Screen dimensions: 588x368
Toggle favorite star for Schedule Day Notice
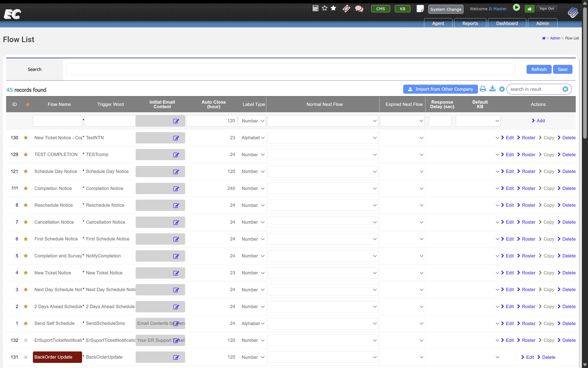[x=26, y=171]
